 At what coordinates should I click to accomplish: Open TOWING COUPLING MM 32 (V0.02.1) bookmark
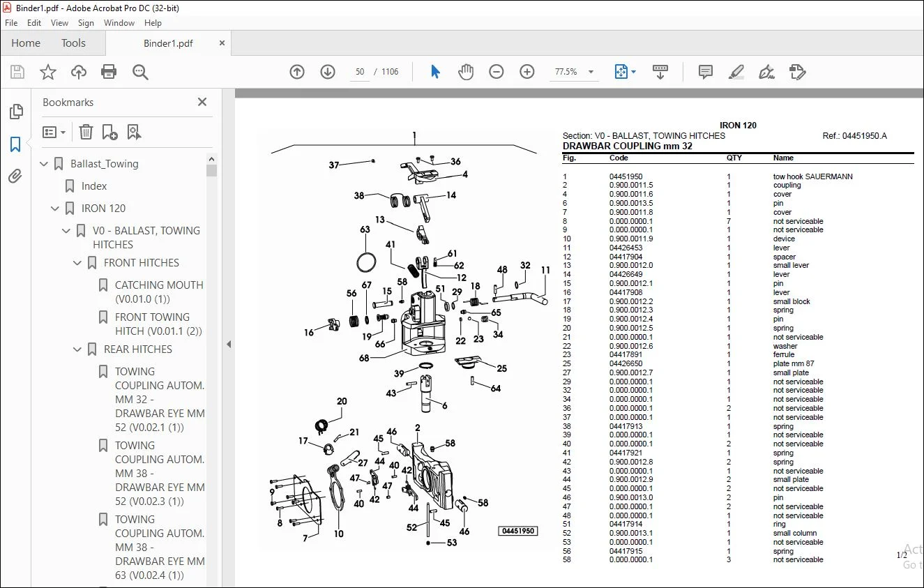[x=160, y=400]
